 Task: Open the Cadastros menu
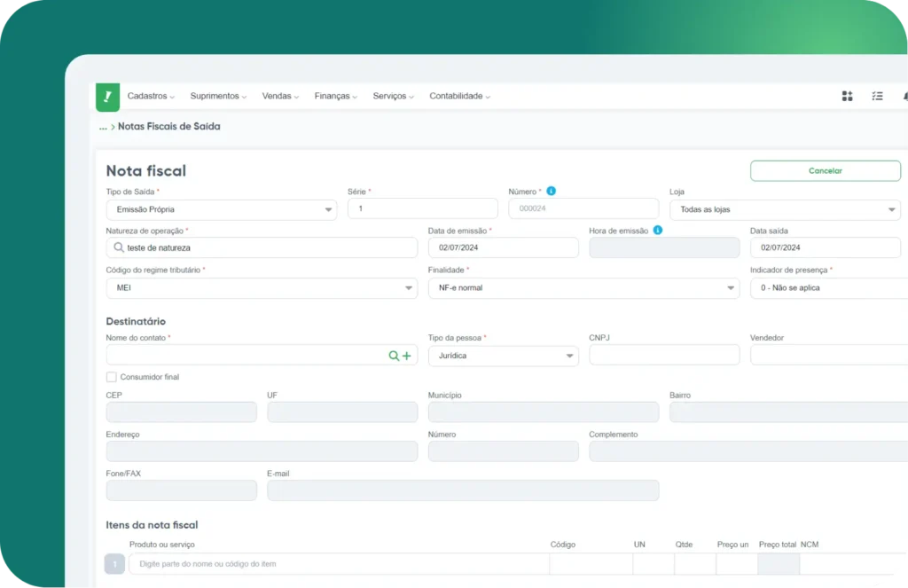point(151,97)
